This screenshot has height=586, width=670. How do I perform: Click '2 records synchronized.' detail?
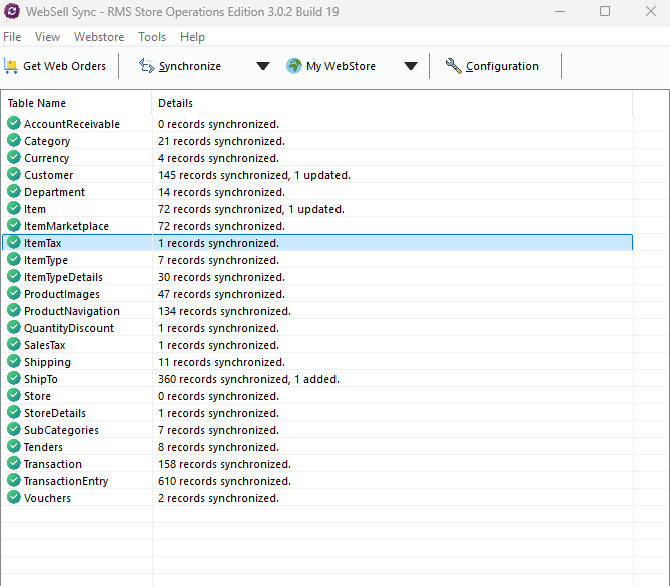click(218, 498)
